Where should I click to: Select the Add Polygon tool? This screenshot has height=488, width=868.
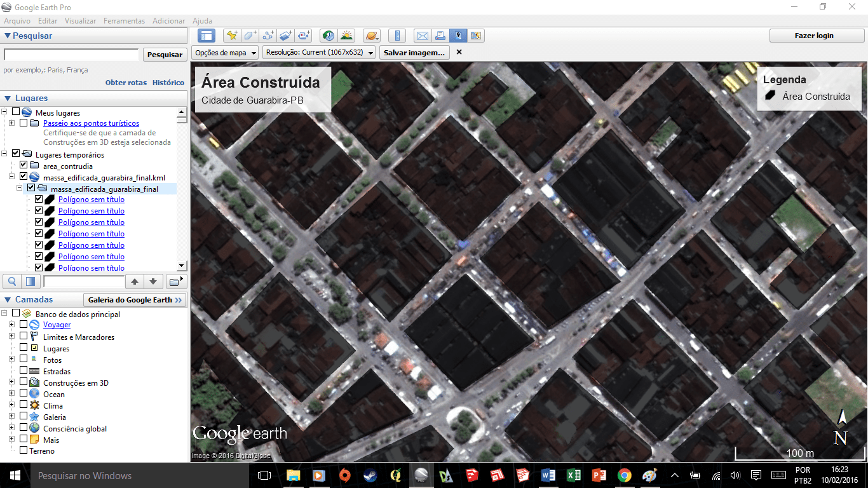[x=250, y=36]
